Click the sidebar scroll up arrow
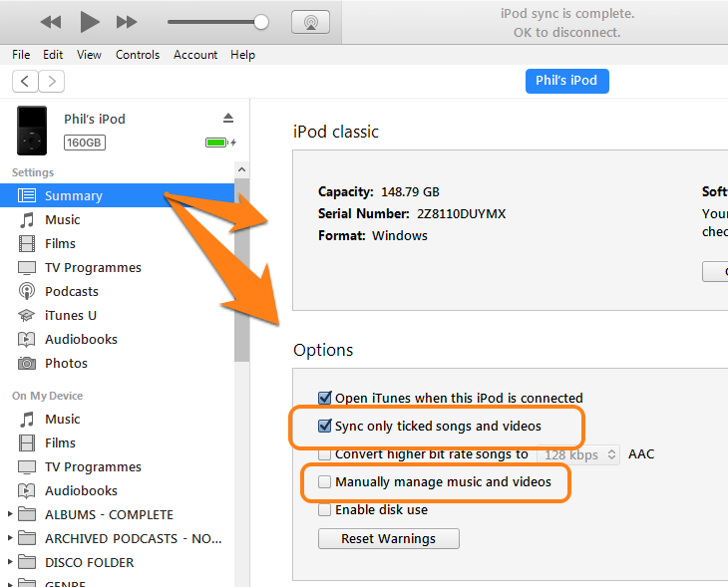Viewport: 728px width, 587px height. [241, 169]
